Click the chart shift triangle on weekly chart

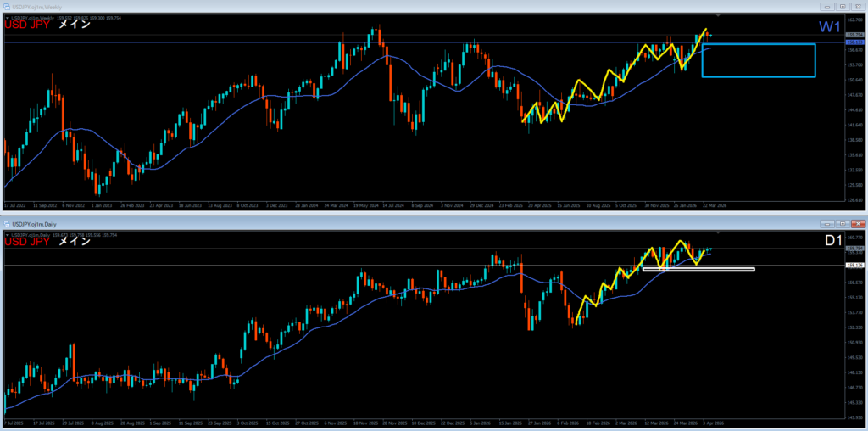pyautogui.click(x=720, y=16)
